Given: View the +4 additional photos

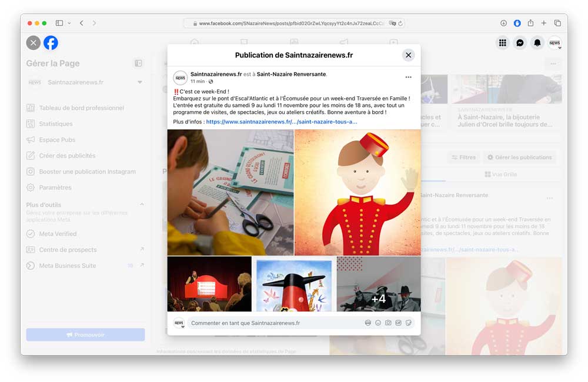Looking at the screenshot, I should tap(378, 284).
